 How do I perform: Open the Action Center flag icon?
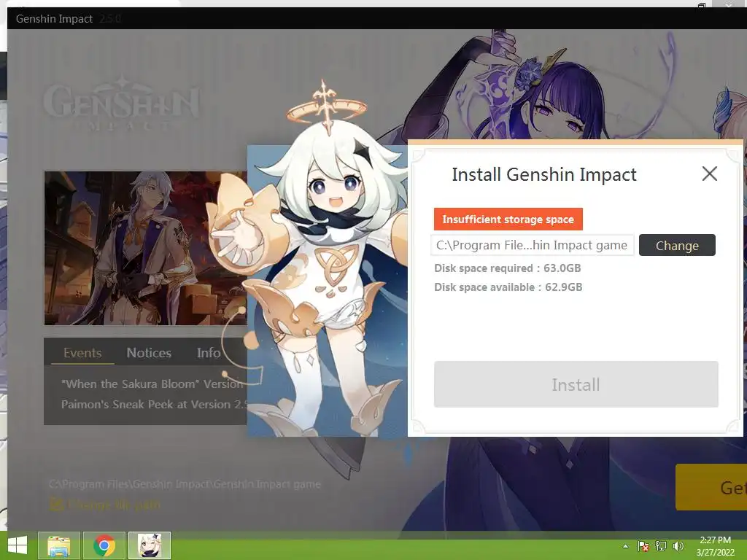pyautogui.click(x=643, y=546)
